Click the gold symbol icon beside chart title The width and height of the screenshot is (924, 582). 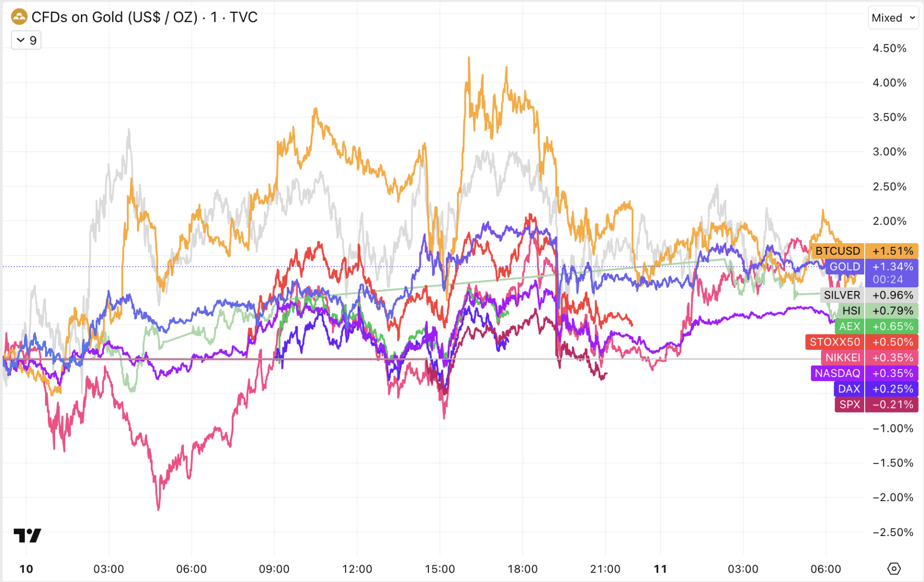[19, 17]
